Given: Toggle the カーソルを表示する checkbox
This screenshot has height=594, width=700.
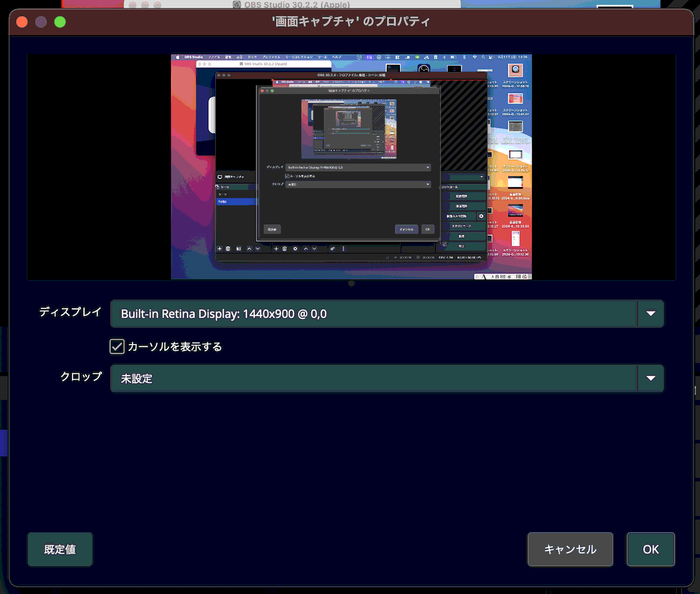Looking at the screenshot, I should pyautogui.click(x=117, y=346).
